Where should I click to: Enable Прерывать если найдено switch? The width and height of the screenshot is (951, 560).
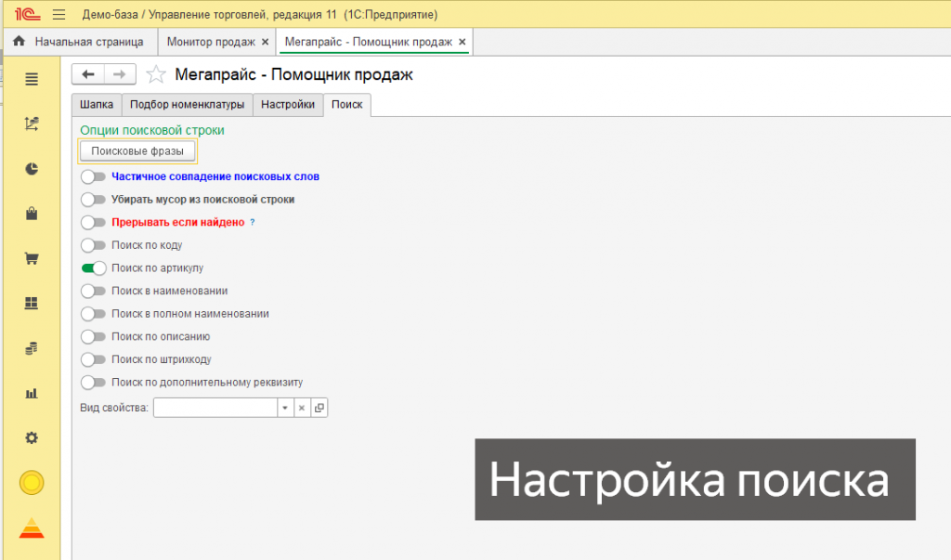point(94,223)
